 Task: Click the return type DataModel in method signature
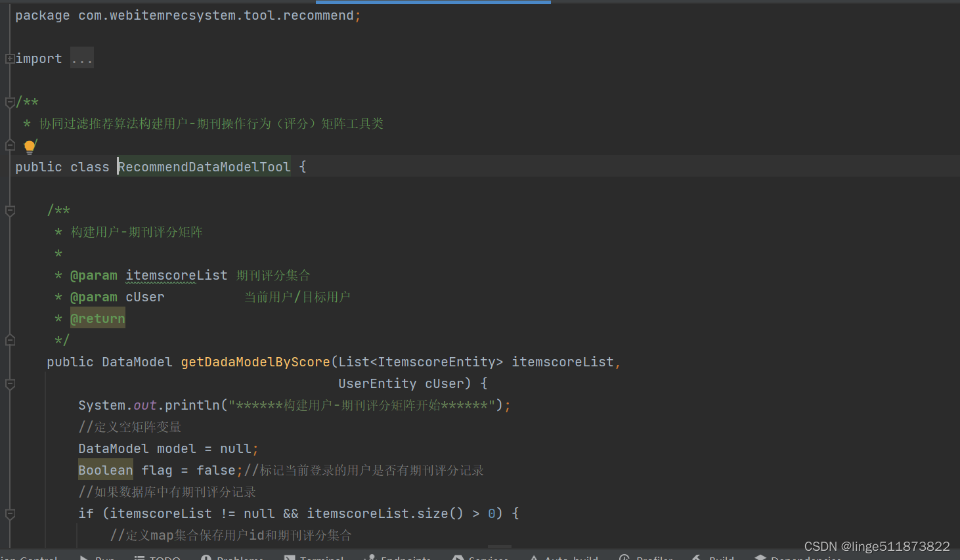coord(137,362)
